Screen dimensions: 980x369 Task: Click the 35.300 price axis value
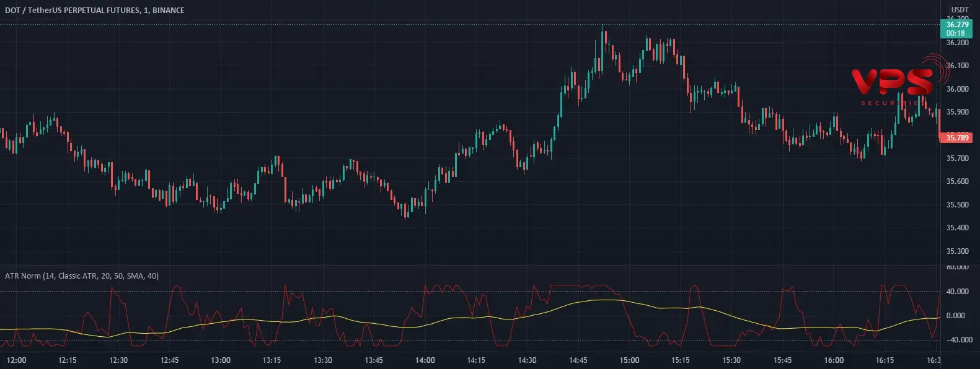click(x=957, y=251)
